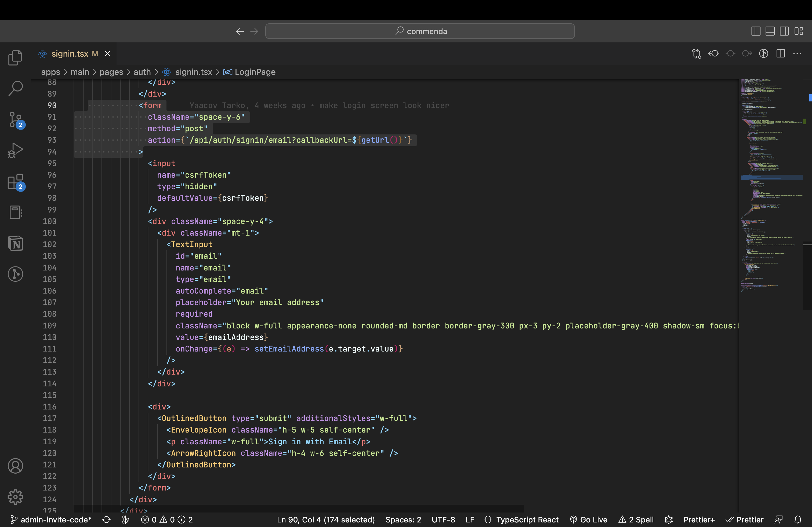Toggle the panel visibility control
This screenshot has width=812, height=527.
770,31
